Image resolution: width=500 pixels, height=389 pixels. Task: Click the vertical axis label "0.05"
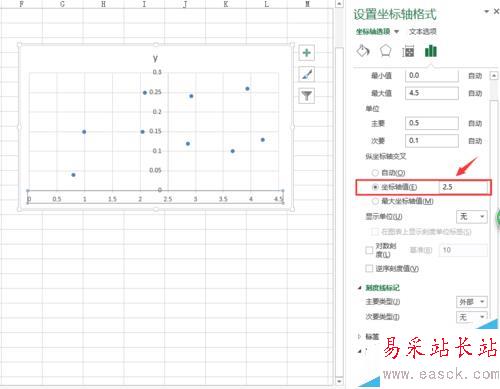click(155, 170)
